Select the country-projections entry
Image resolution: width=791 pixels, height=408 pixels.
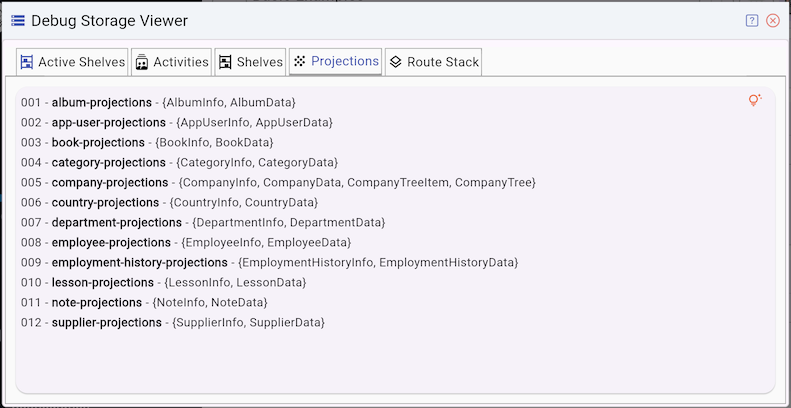coord(105,203)
